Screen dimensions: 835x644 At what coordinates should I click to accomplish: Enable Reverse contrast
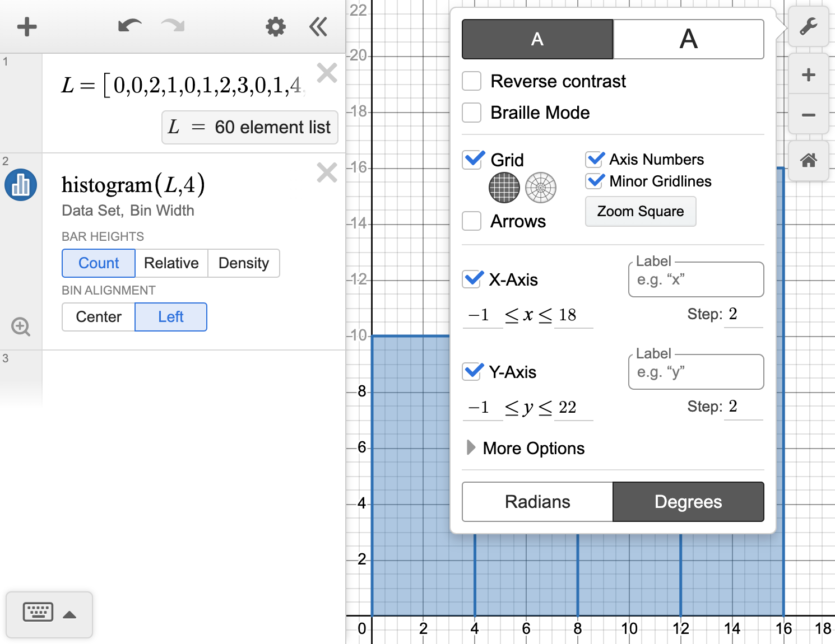(471, 81)
